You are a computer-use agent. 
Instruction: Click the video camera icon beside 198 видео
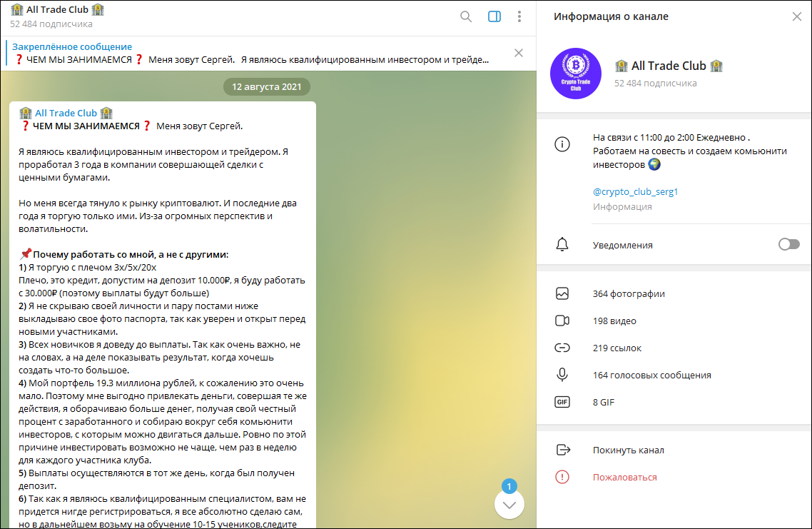point(562,321)
